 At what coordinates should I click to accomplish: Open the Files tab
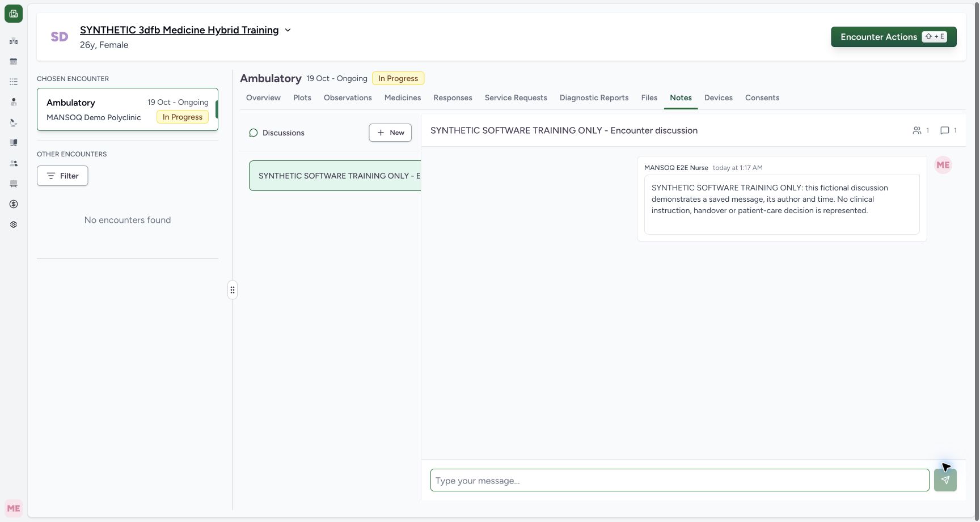649,97
